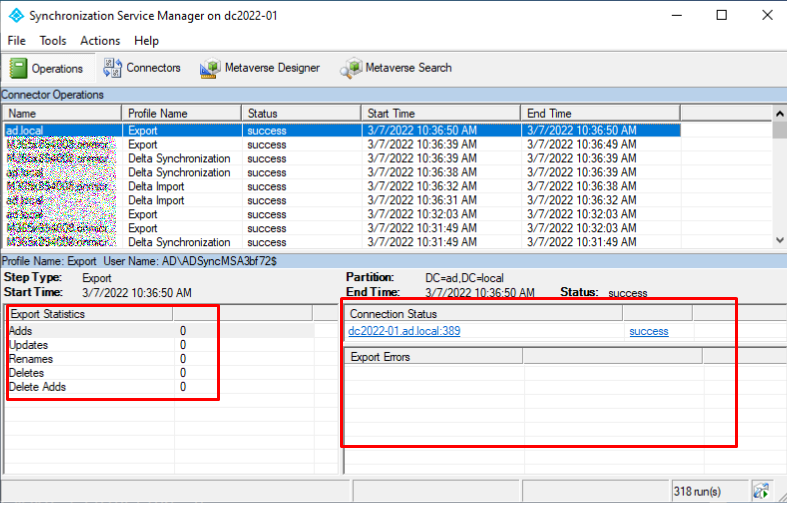Click the success link in Connection Status
The height and width of the screenshot is (506, 787).
click(649, 331)
